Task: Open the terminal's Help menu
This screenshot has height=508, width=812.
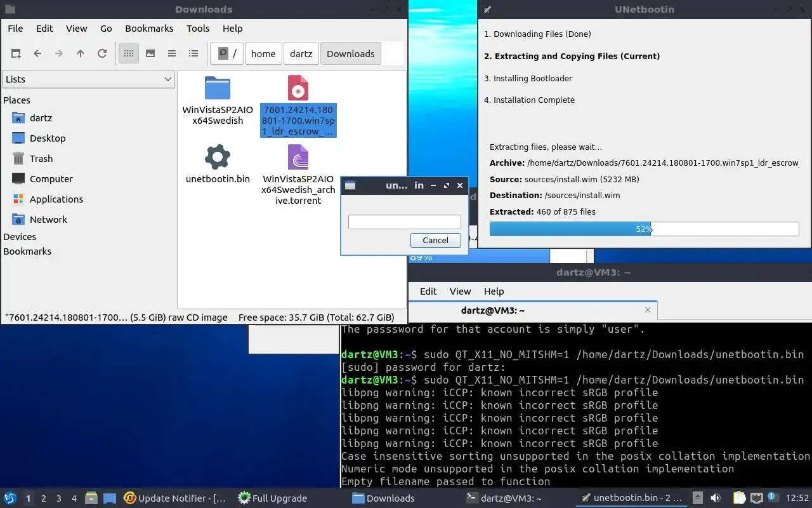Action: [494, 291]
